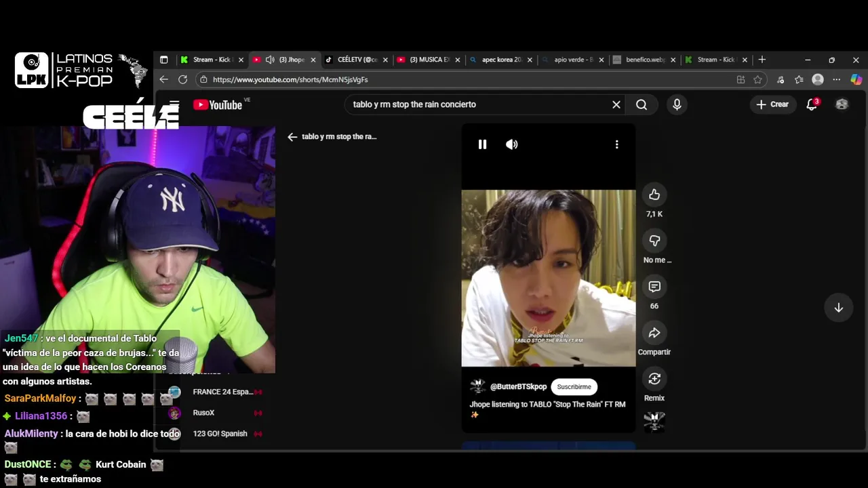868x488 pixels.
Task: Reload the page with refresh icon
Action: tap(182, 79)
